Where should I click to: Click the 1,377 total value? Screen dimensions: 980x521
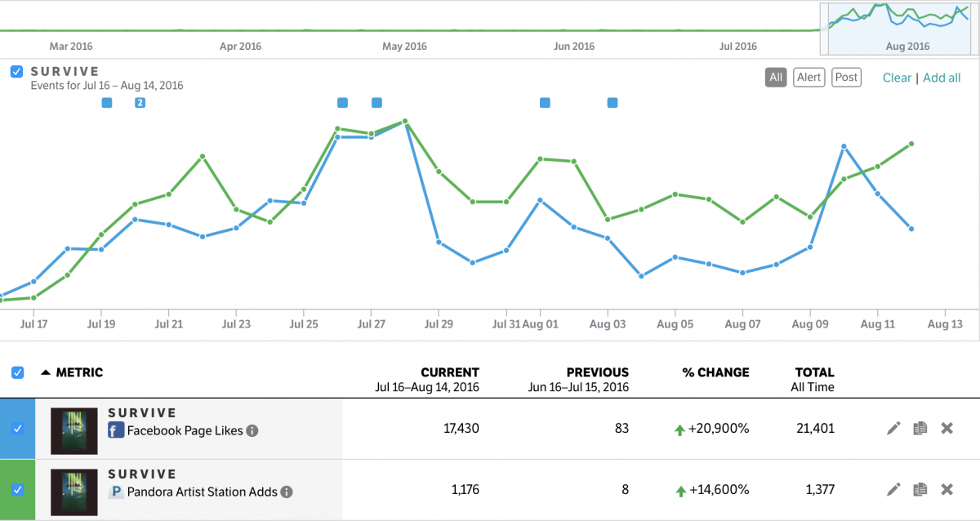pos(819,490)
